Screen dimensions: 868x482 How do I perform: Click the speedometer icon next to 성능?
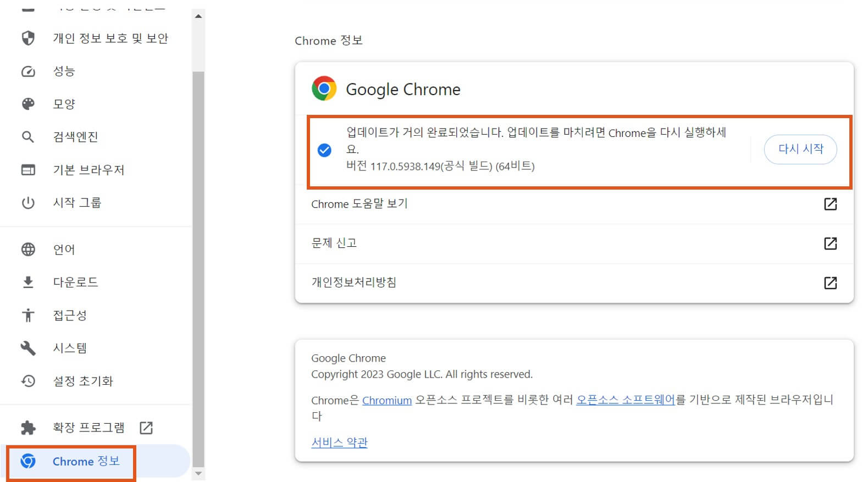click(28, 71)
